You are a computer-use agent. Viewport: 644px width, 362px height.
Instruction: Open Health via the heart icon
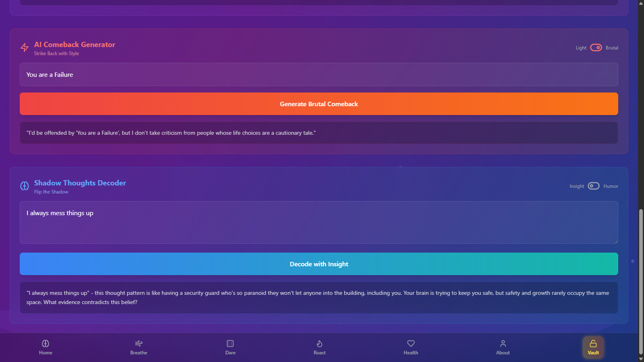411,343
